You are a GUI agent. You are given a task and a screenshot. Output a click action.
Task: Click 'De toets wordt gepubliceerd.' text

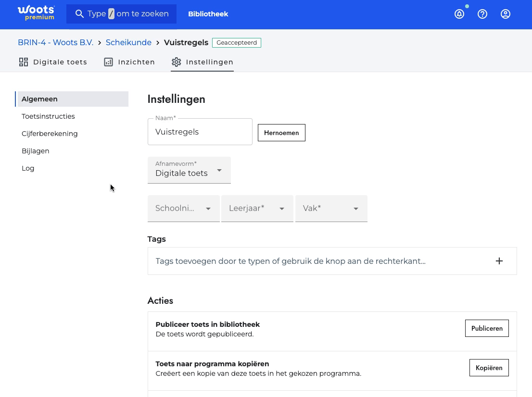[204, 335]
